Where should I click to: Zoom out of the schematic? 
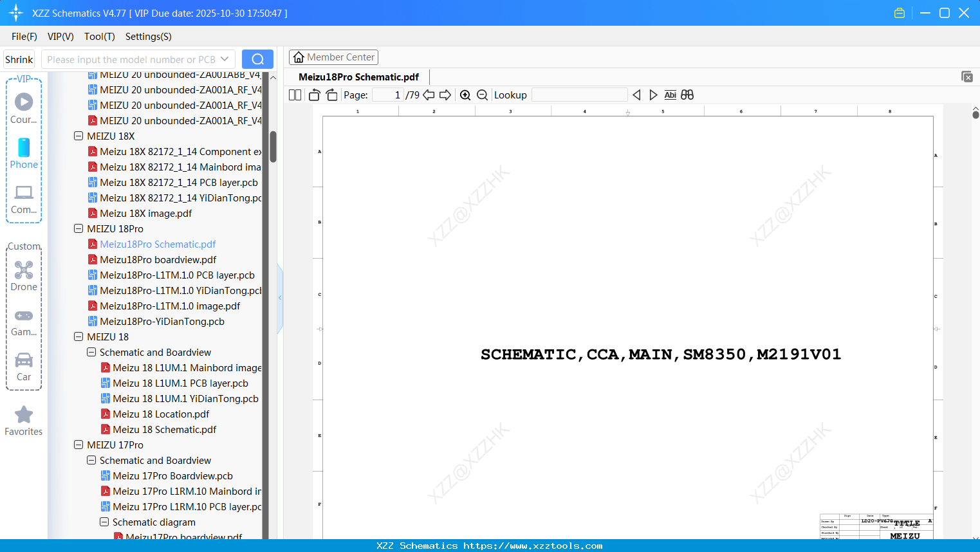coord(482,95)
